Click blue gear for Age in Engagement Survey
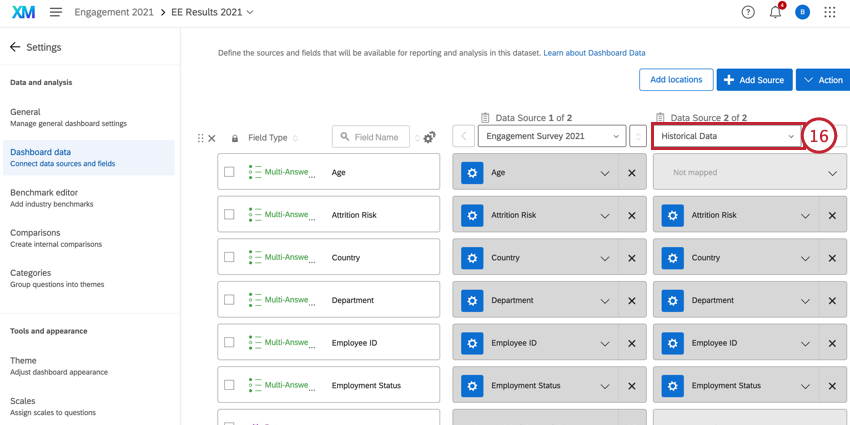Viewport: 850px width, 425px height. pyautogui.click(x=472, y=172)
